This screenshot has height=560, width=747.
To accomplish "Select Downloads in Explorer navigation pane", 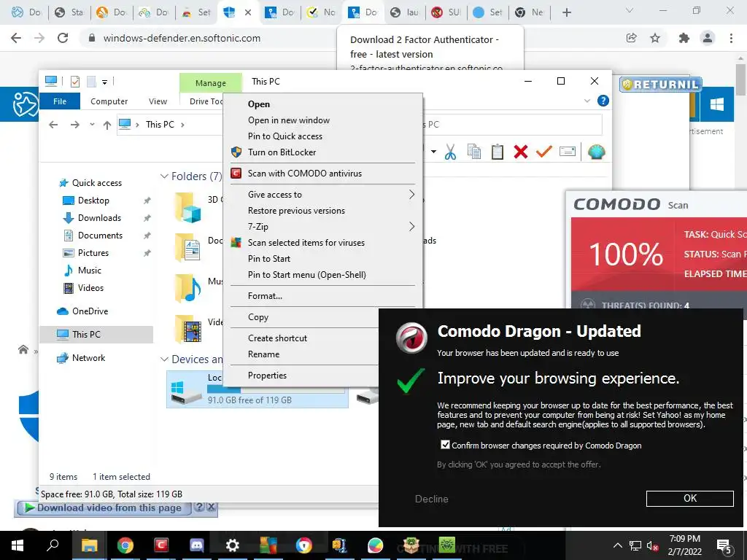I will click(x=99, y=217).
